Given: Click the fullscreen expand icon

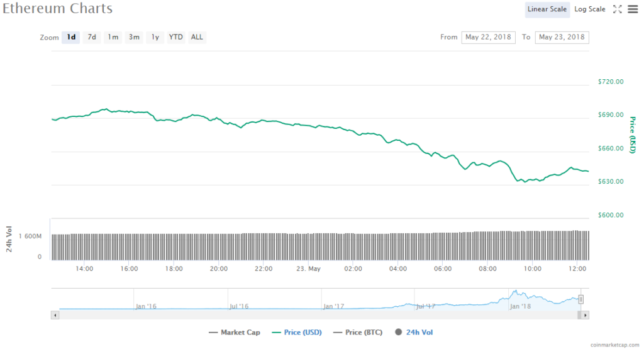Looking at the screenshot, I should coord(617,9).
